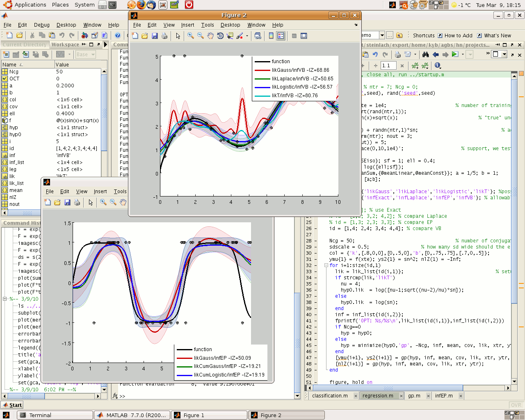Run regression.m with the green play icon
Screen dimensions: 525x420
[454, 54]
